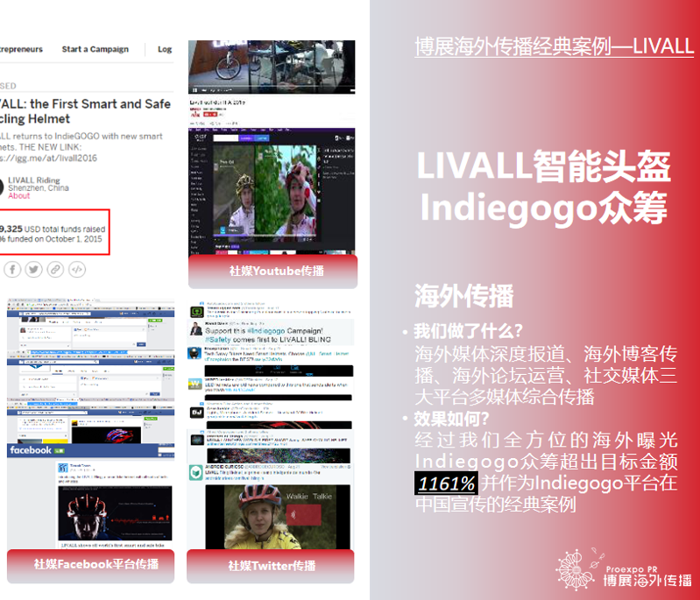Image resolution: width=700 pixels, height=600 pixels.
Task: Click the copy link share icon
Action: pos(55,269)
